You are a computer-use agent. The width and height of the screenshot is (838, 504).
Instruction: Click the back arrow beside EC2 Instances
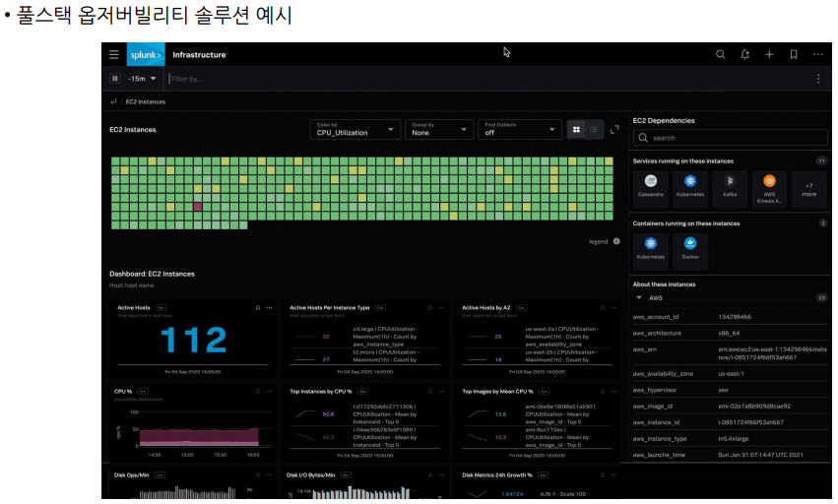pos(113,101)
